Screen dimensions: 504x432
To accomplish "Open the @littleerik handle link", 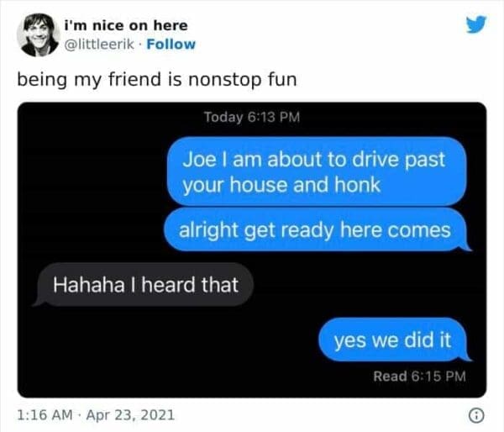I will pos(99,45).
